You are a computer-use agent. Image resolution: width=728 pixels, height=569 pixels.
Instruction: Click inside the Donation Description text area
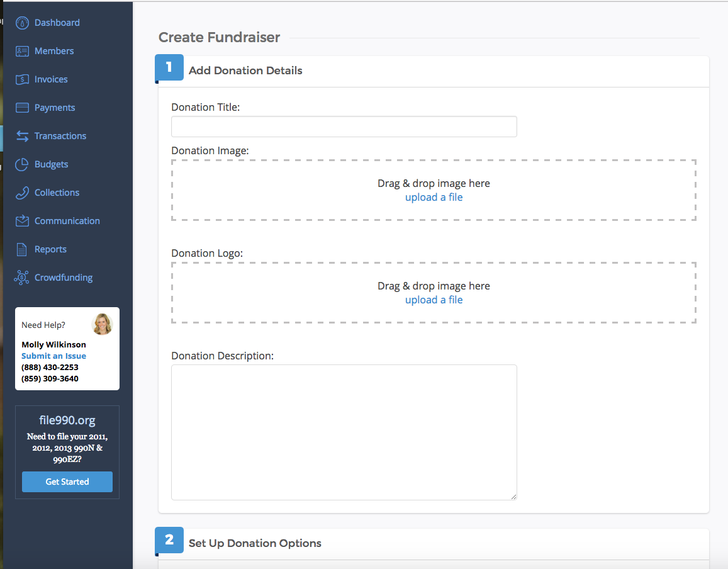(344, 432)
